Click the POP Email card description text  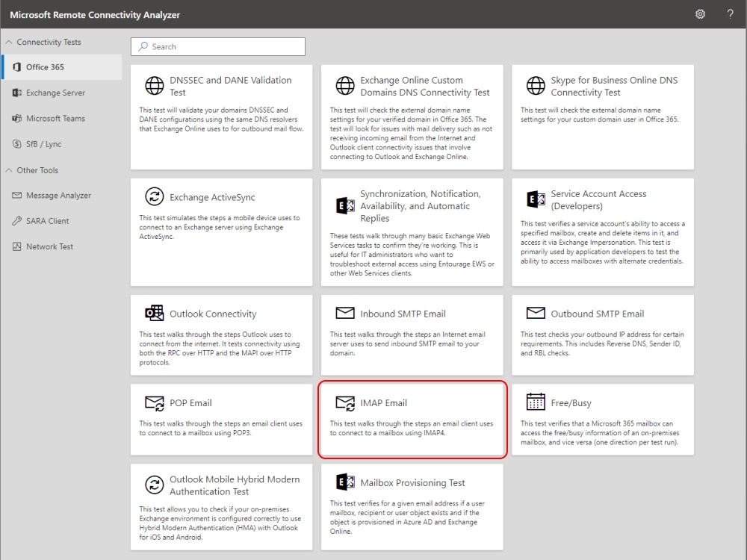coord(220,428)
